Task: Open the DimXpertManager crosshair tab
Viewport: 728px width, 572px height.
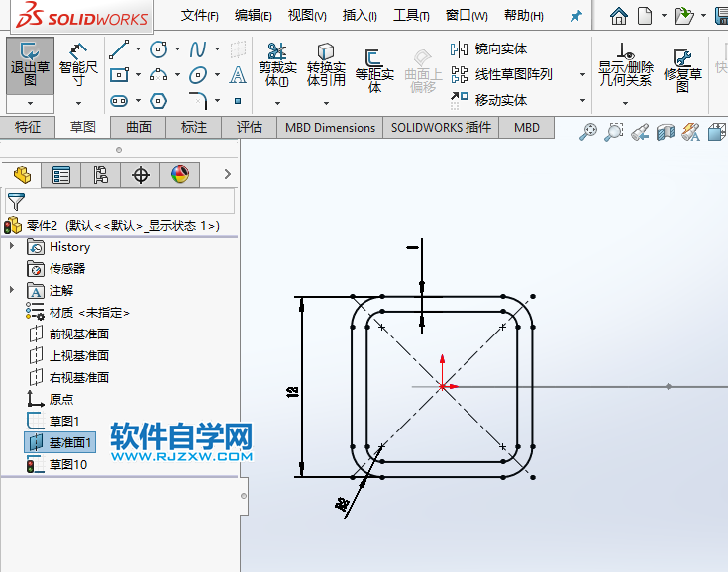Action: [141, 175]
